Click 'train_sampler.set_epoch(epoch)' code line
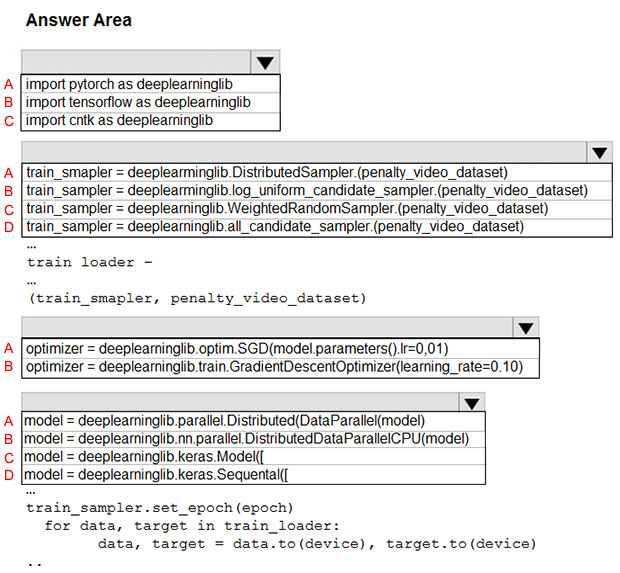620x573 pixels. click(x=160, y=508)
